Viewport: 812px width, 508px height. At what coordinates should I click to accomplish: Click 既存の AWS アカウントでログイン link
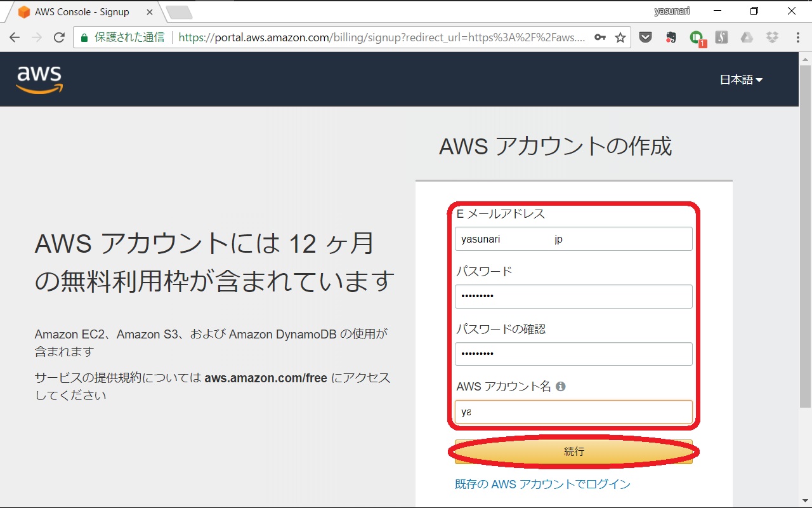[x=542, y=484]
